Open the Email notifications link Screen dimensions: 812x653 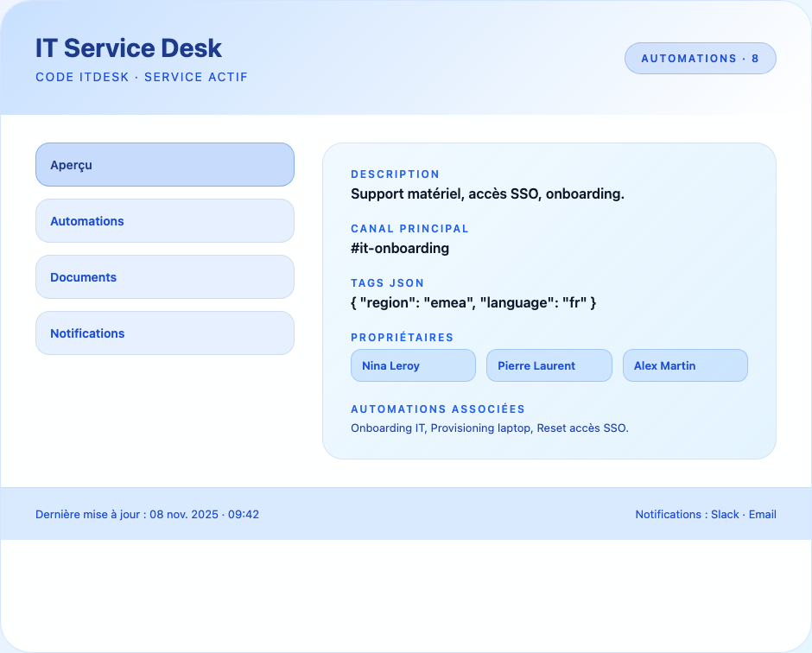(x=761, y=514)
